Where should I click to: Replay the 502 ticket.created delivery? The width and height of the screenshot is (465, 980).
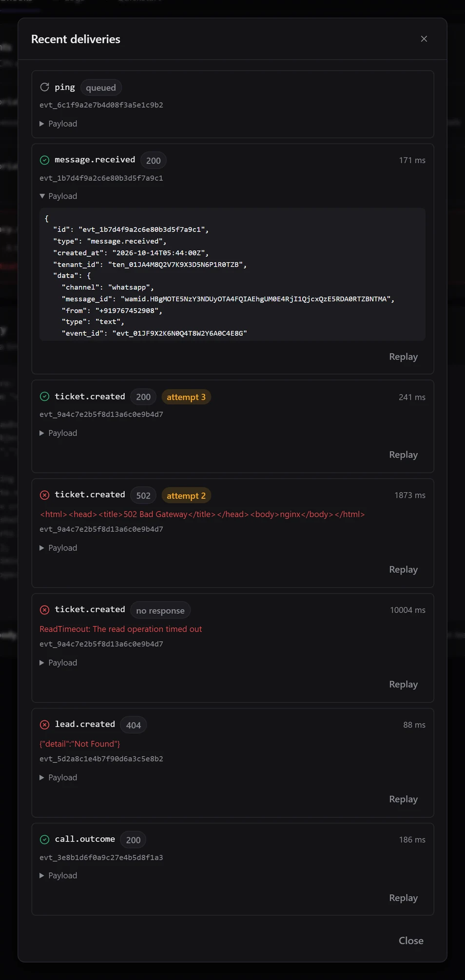point(403,569)
